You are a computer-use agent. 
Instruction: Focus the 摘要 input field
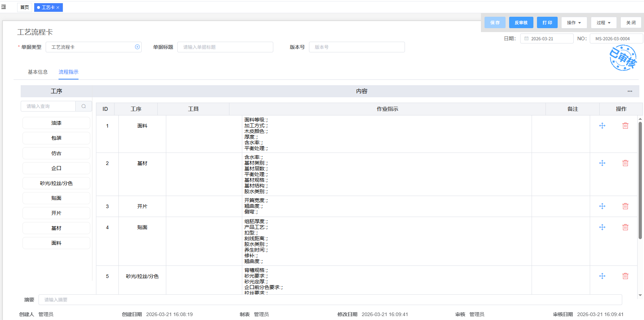330,300
